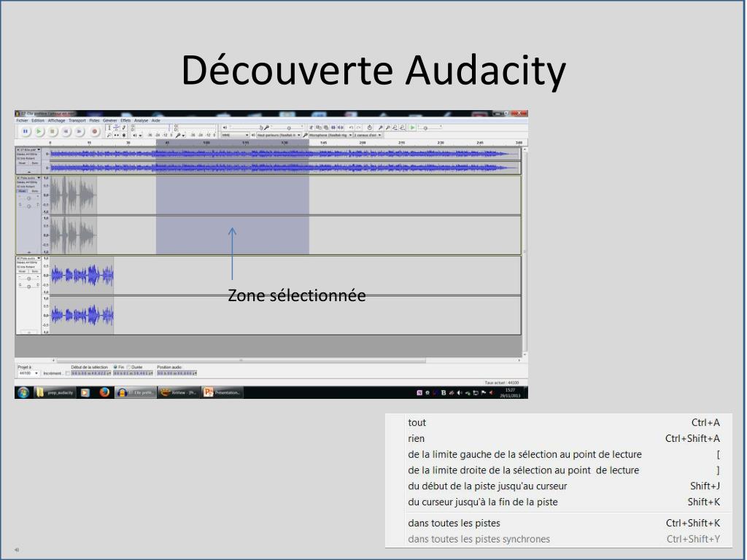Screen dimensions: 747x560
Task: Select the Time Shift tool
Action: [x=116, y=135]
